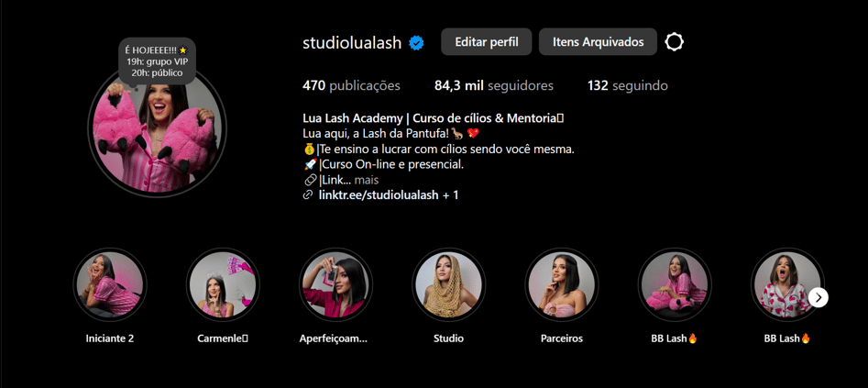The height and width of the screenshot is (388, 868).
Task: Open the É HOJEEEE note bubble
Action: (x=158, y=61)
